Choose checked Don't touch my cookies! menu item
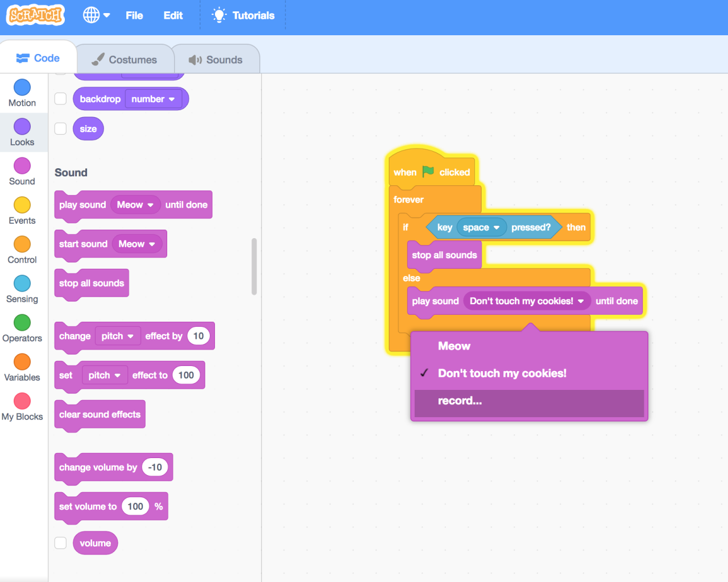 click(x=529, y=373)
